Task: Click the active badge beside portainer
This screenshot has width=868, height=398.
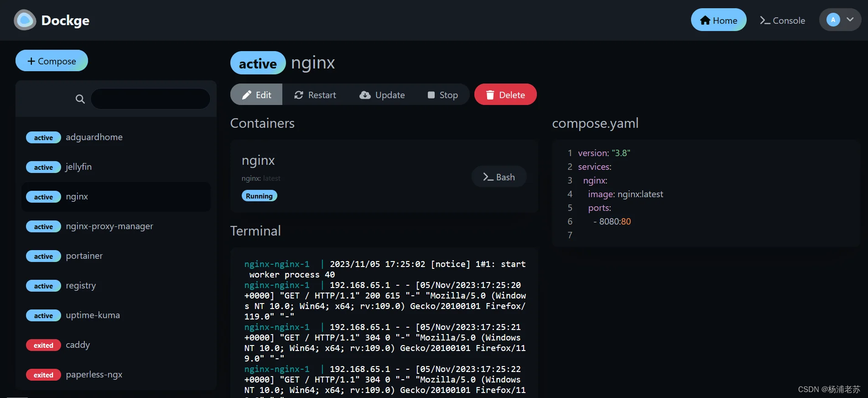Action: tap(43, 256)
